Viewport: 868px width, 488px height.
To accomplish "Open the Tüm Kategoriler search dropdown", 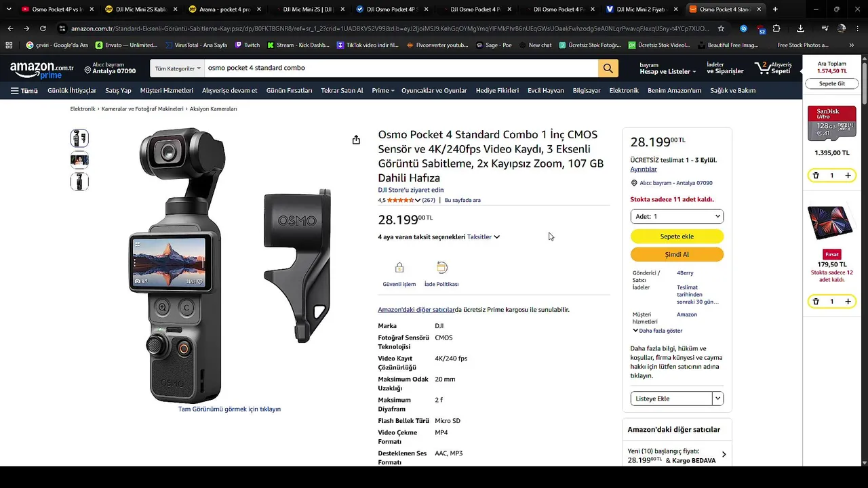I will [x=178, y=68].
